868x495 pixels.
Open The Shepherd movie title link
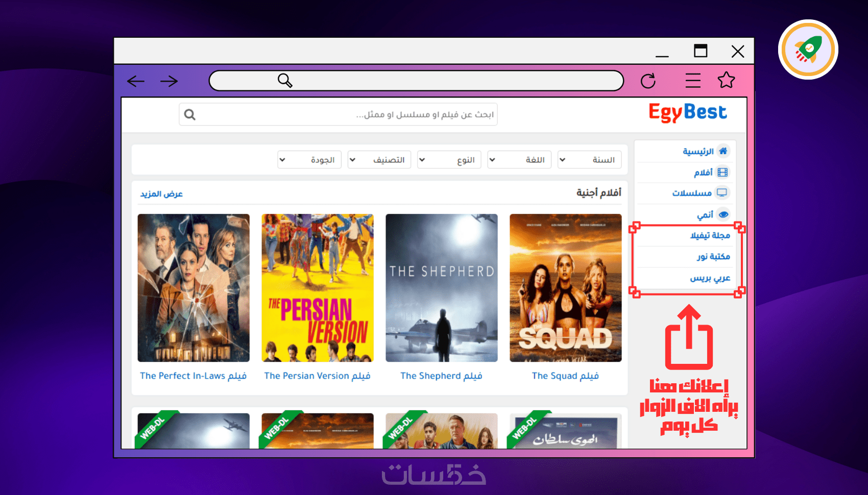(x=441, y=376)
